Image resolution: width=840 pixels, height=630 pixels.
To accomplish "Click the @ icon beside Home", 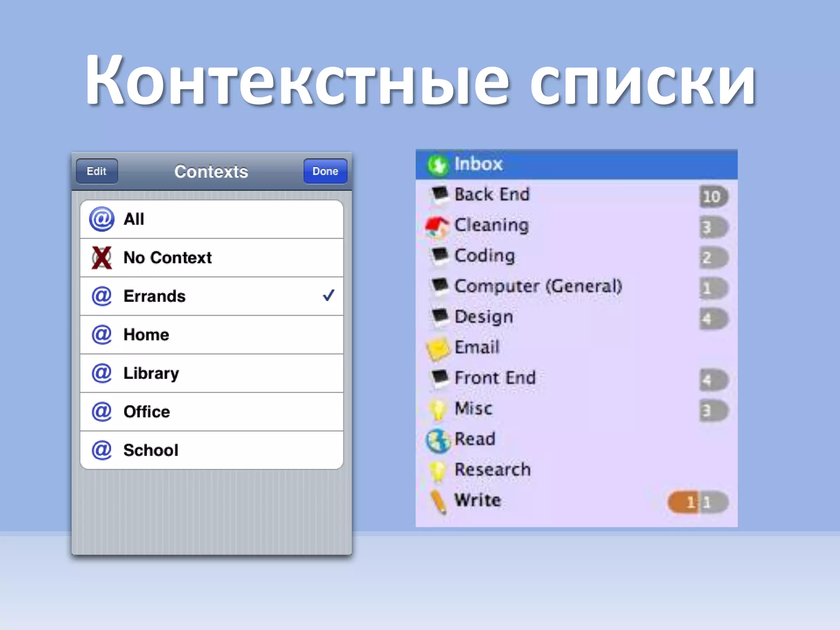I will (102, 334).
